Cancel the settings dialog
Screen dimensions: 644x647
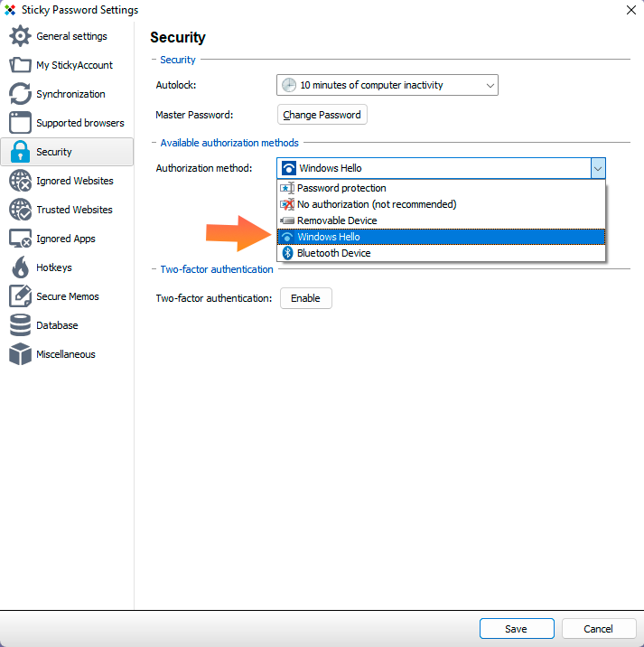click(598, 628)
